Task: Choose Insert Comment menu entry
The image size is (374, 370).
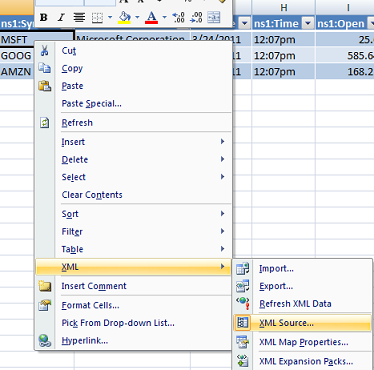Action: pos(133,286)
